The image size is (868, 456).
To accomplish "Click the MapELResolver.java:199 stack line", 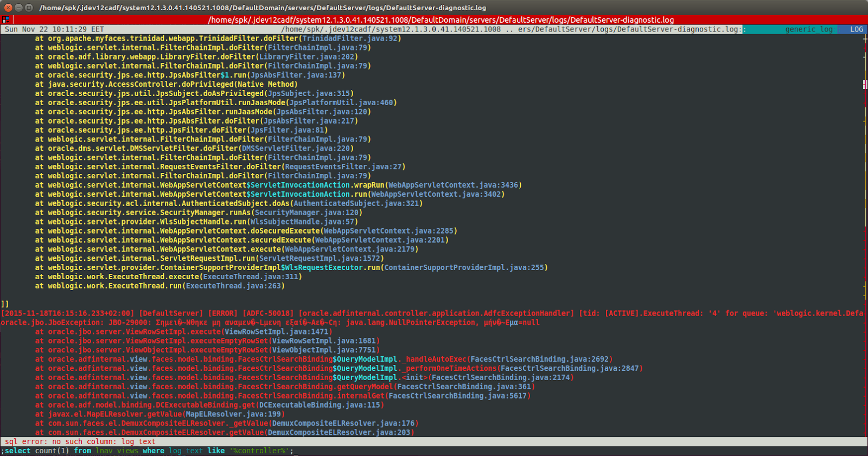I will pos(159,414).
